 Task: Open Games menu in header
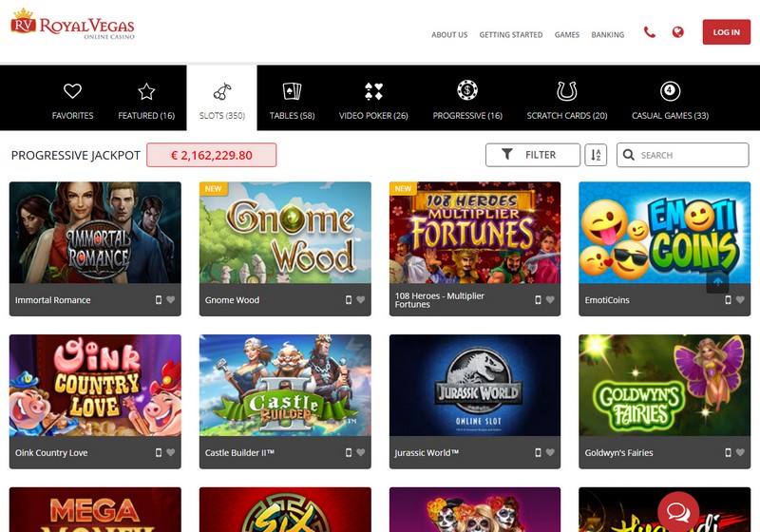[567, 35]
